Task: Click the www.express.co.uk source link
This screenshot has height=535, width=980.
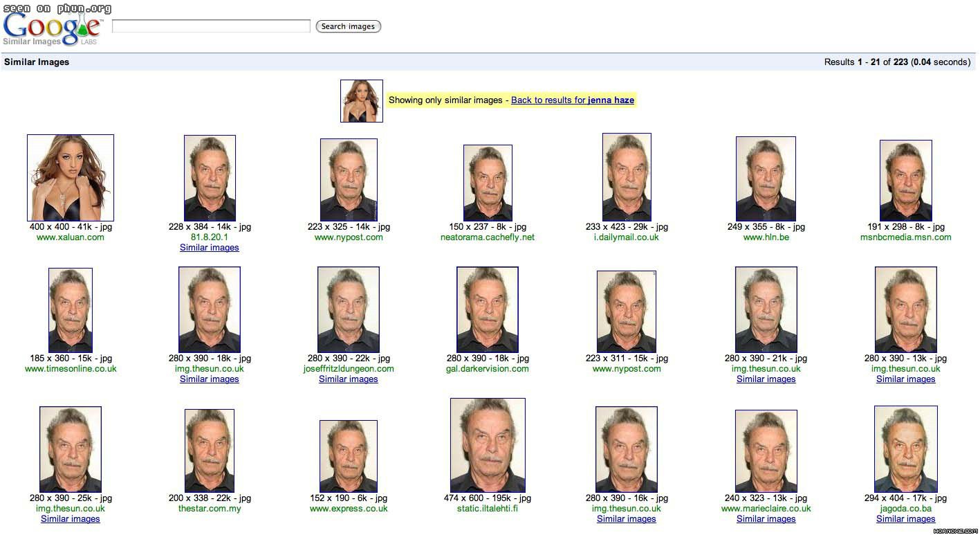Action: 349,509
